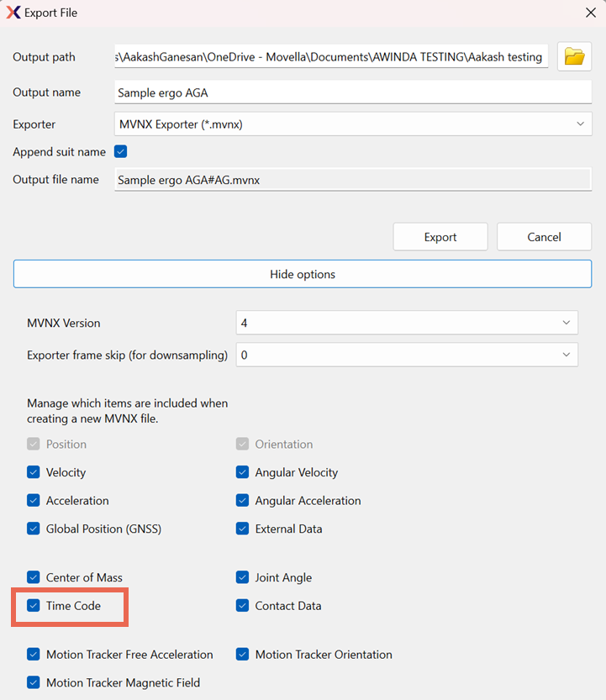Disable Global Position (GNSS) export
Viewport: 606px width, 700px height.
[x=34, y=529]
